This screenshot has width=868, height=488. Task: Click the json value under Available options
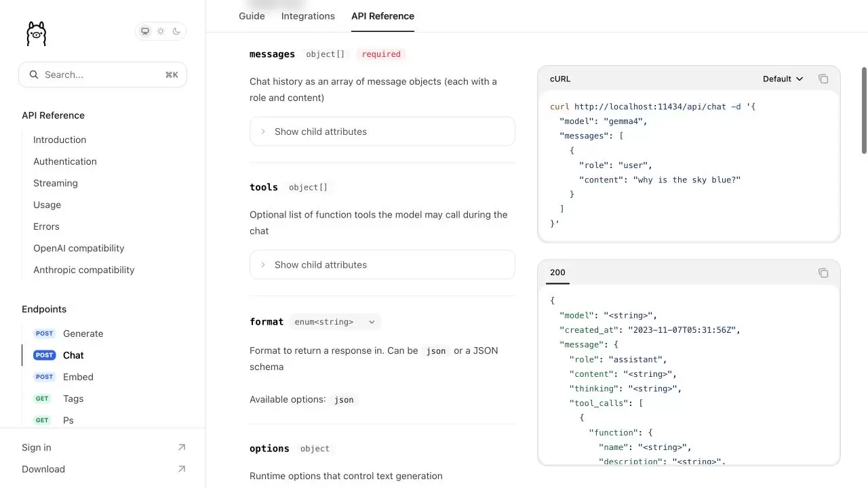click(344, 400)
